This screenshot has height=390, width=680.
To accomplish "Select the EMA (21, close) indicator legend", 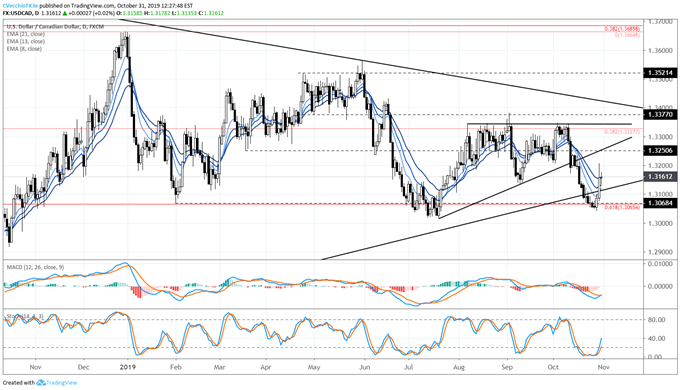I will [26, 34].
